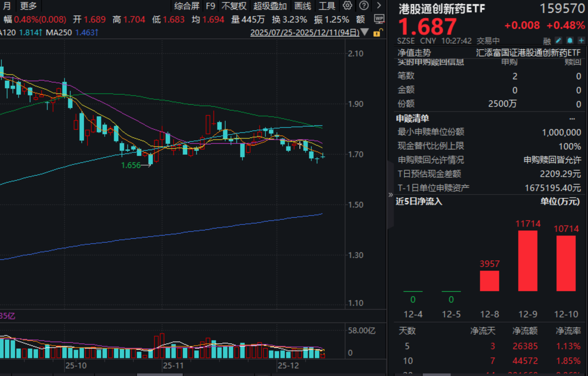Click the help question mark icon
Screen dimensions: 588x376
[363, 6]
